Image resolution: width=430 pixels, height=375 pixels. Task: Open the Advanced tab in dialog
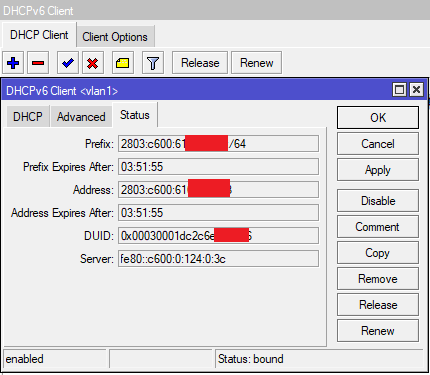(x=81, y=117)
